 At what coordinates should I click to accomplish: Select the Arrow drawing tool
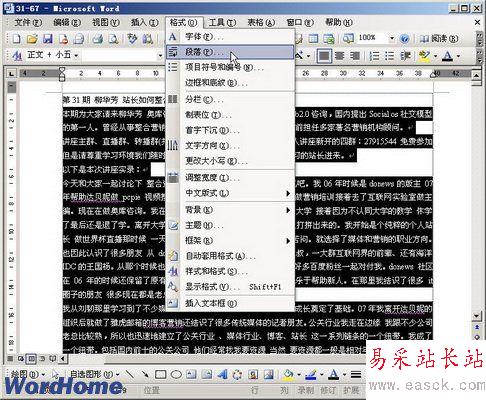coord(145,375)
